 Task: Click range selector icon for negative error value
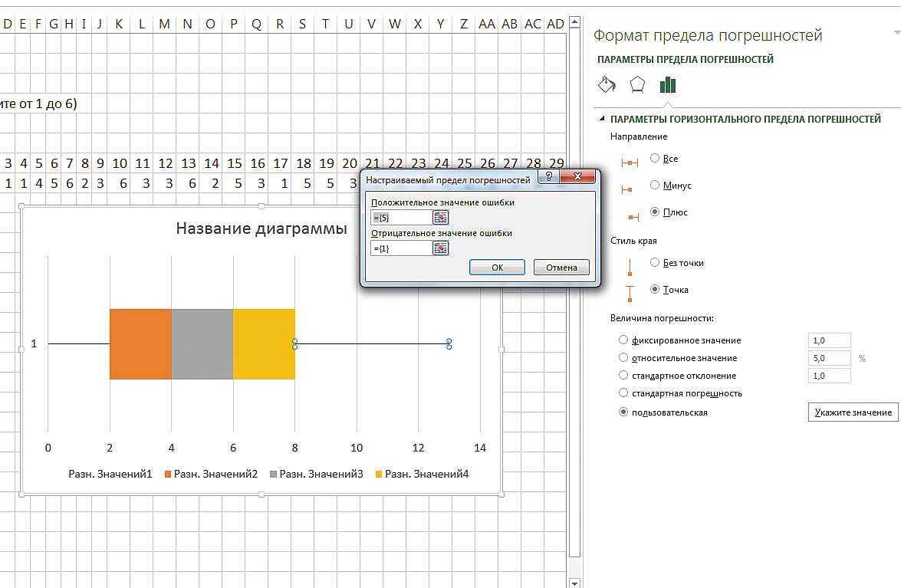click(440, 248)
